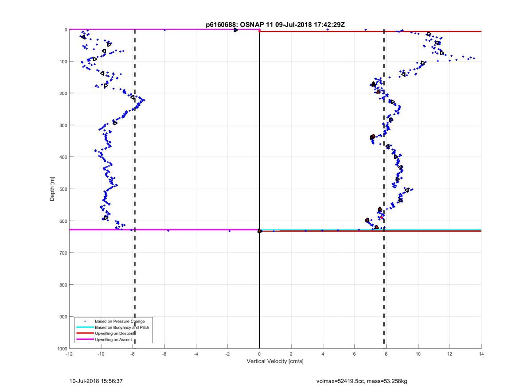532x392 pixels.
Task: Click depth-axis tick label '400'
Action: [x=63, y=157]
